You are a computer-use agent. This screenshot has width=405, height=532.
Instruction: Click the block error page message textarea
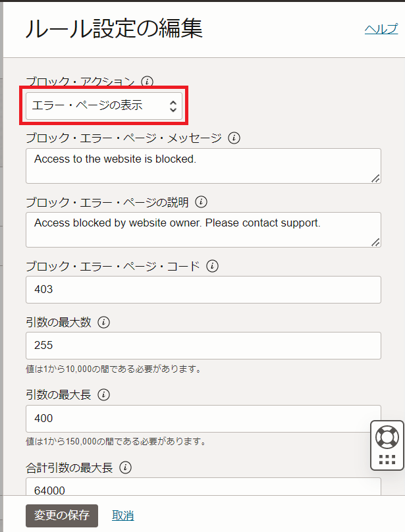203,165
